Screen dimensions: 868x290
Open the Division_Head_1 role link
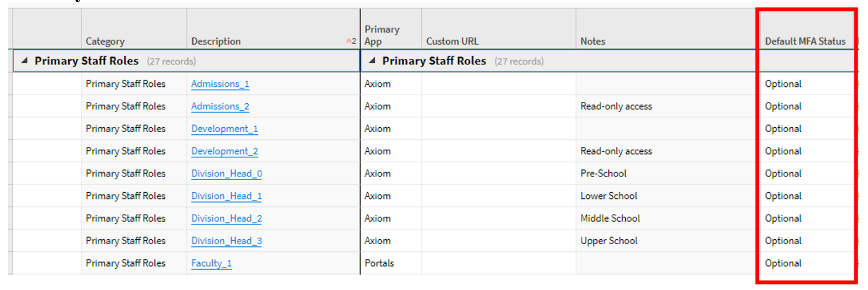[226, 196]
